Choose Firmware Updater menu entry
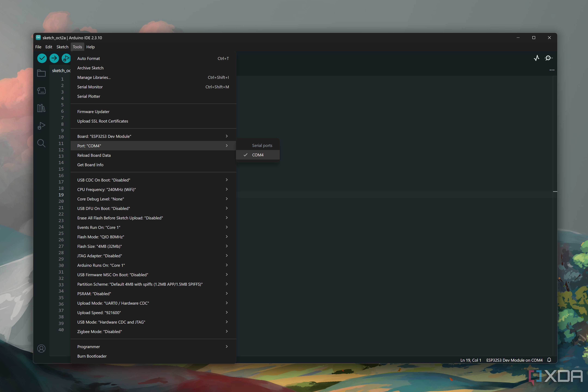 pyautogui.click(x=153, y=112)
